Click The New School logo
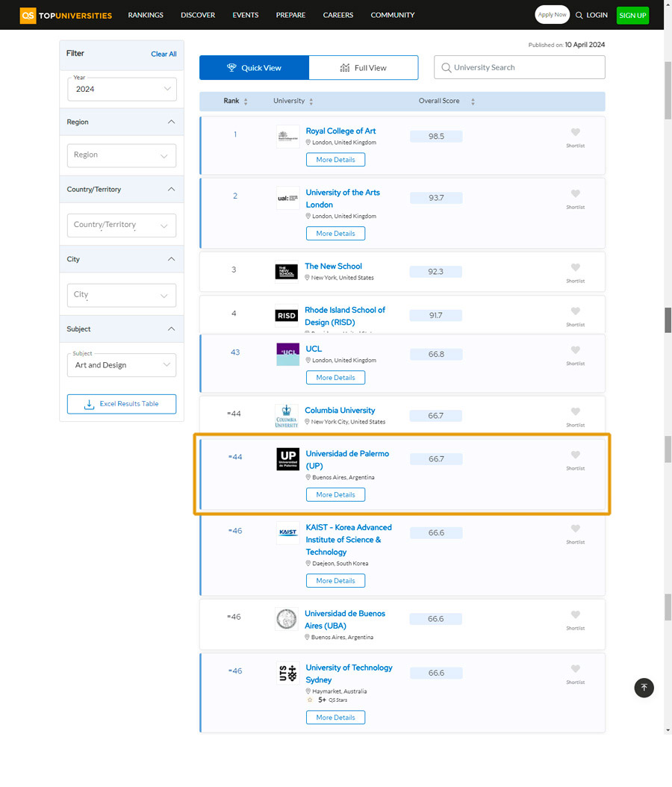Screen dimensions: 672x787 coord(287,272)
